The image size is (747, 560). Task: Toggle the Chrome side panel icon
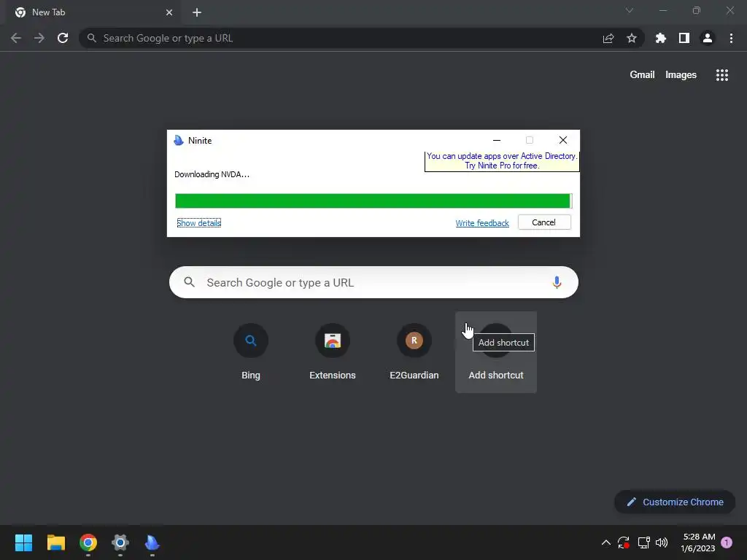[684, 38]
